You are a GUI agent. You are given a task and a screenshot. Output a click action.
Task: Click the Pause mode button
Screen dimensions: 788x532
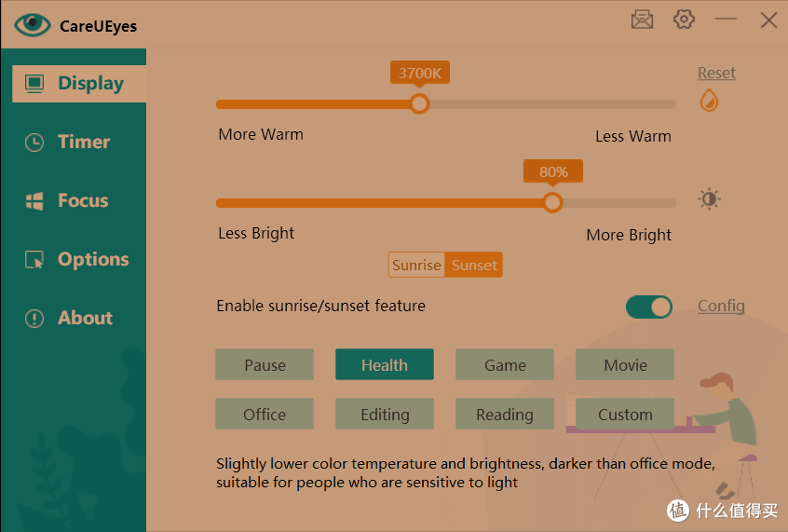tap(265, 364)
